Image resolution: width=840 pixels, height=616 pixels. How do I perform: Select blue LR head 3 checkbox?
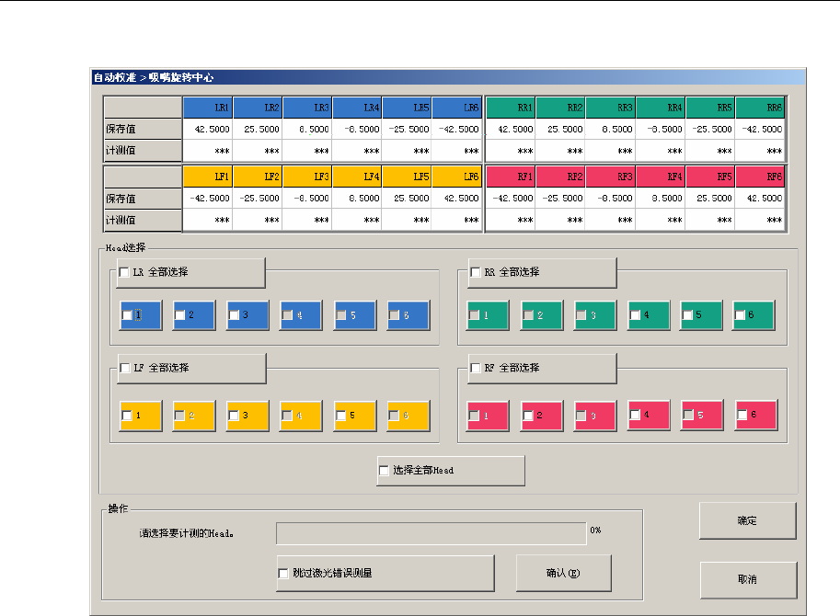(x=234, y=315)
